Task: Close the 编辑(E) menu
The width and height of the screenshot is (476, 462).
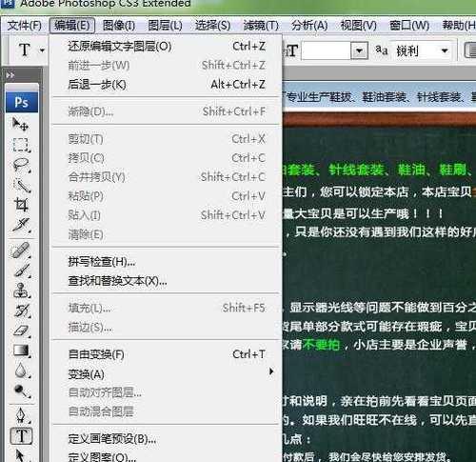Action: (72, 25)
